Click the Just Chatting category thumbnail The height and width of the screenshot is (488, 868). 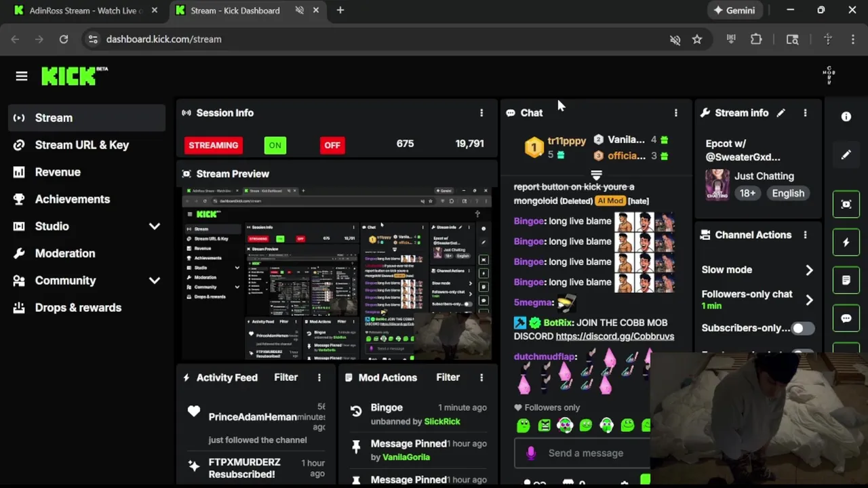click(717, 184)
